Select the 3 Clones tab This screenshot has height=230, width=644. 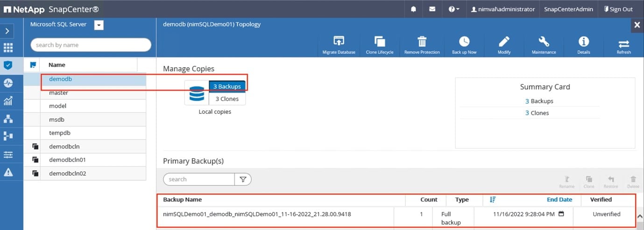pyautogui.click(x=226, y=99)
